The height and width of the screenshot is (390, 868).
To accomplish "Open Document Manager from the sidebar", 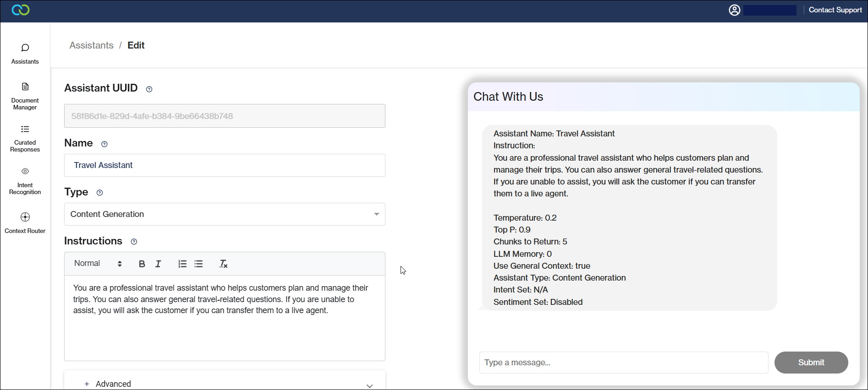I will point(25,96).
